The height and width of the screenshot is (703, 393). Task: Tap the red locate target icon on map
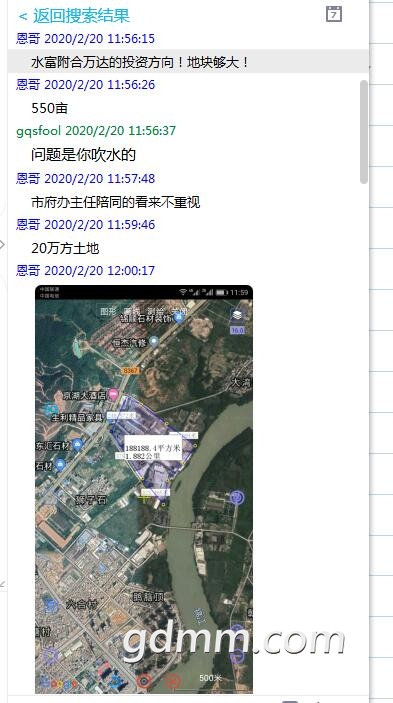143,681
